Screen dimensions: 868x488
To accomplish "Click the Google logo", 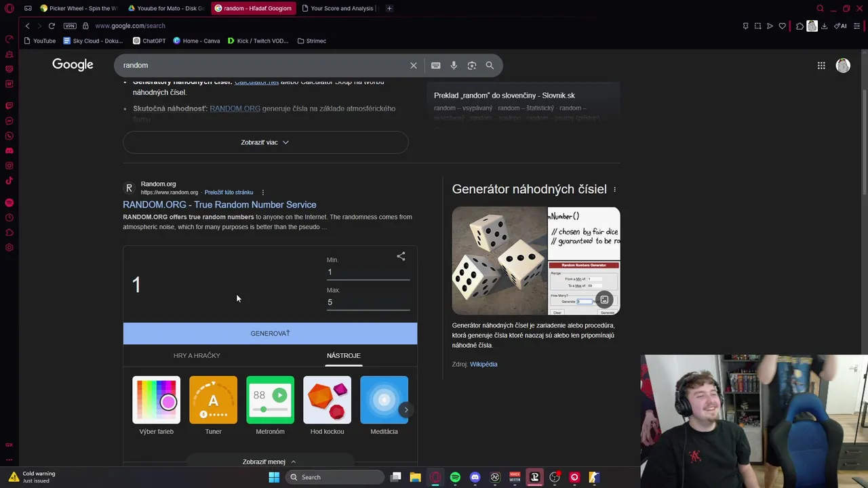I will click(x=73, y=64).
